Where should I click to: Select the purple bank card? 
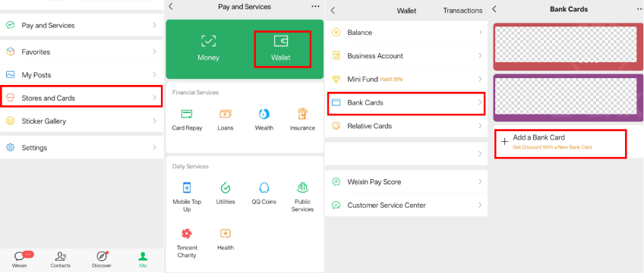pyautogui.click(x=568, y=98)
